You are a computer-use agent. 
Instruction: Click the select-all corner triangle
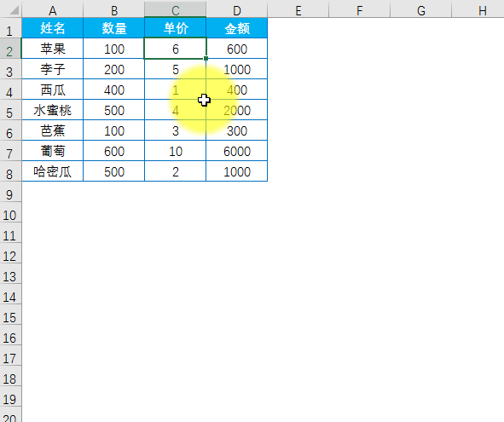point(14,10)
